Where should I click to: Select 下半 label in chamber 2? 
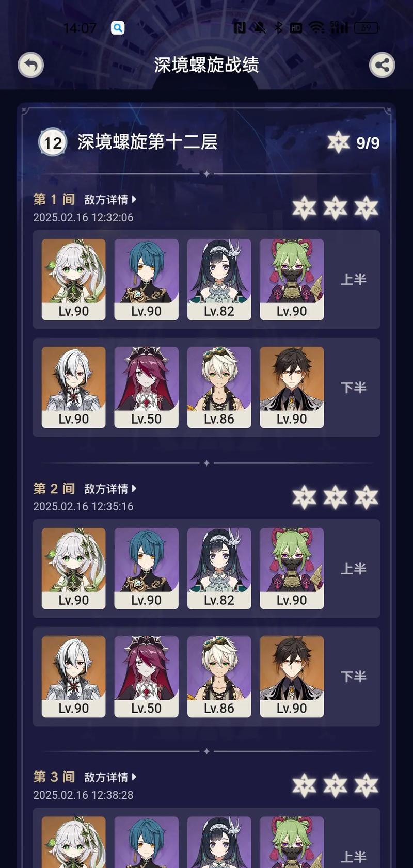(354, 677)
